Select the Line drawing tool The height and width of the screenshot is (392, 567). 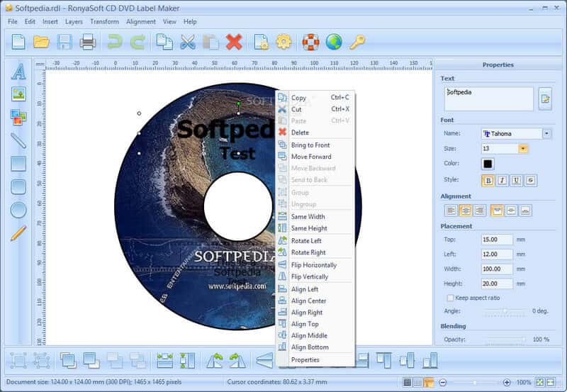pos(18,140)
